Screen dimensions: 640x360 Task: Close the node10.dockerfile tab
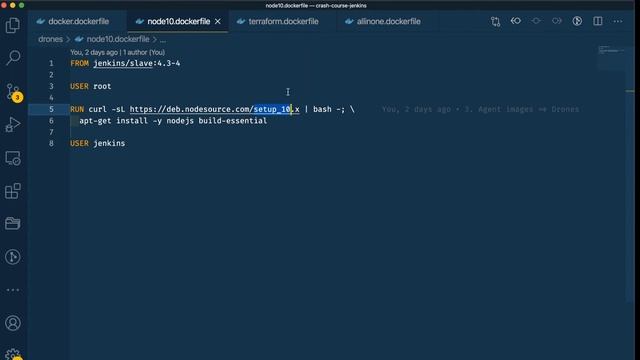(x=218, y=21)
